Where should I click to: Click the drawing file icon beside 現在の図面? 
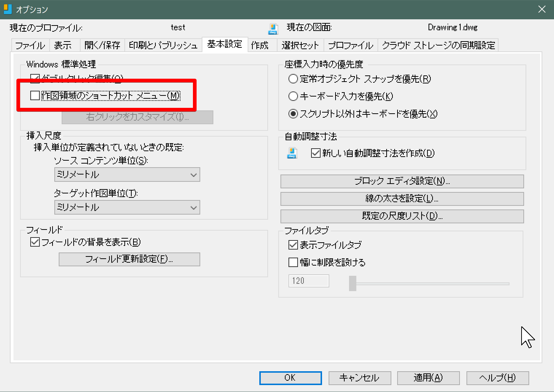(273, 28)
